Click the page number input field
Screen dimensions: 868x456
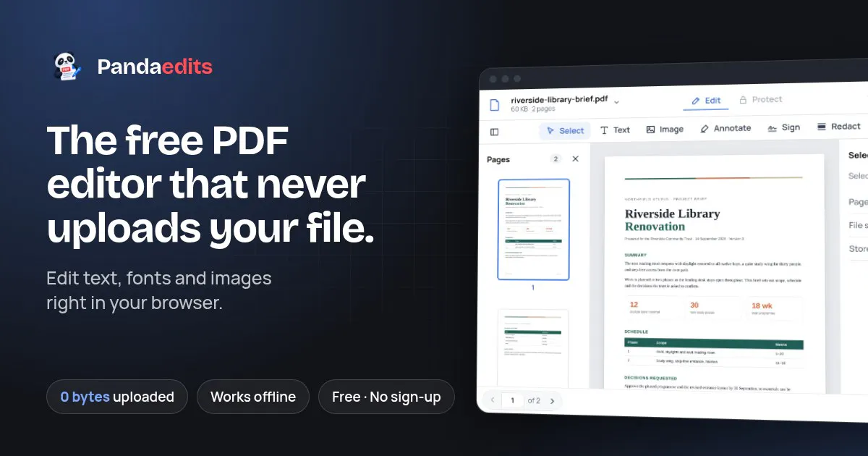pyautogui.click(x=512, y=400)
